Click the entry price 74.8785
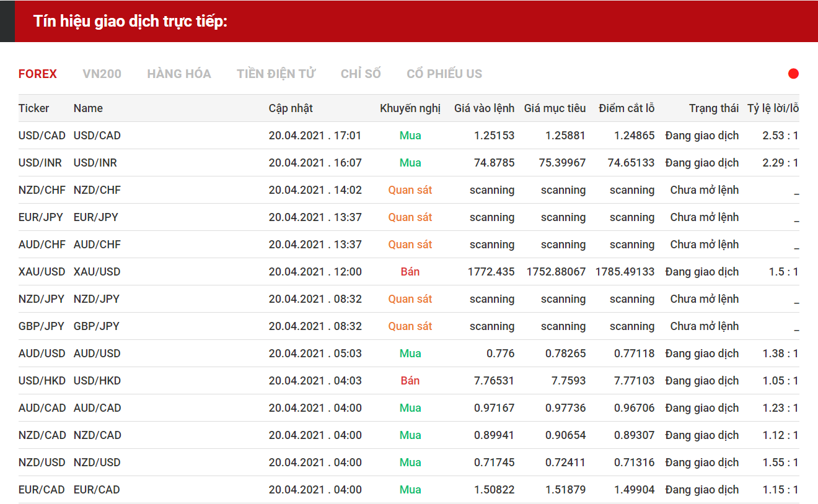The height and width of the screenshot is (504, 818). (495, 163)
